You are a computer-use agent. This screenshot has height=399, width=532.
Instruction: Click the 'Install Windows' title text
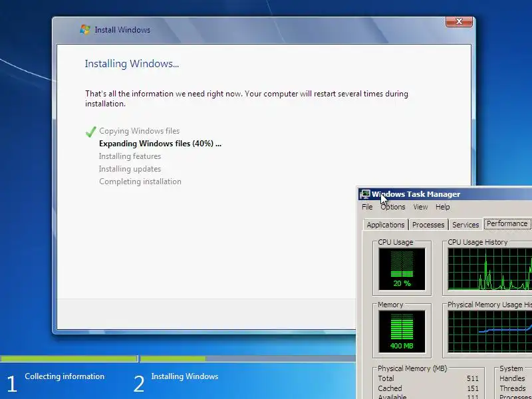coord(122,30)
